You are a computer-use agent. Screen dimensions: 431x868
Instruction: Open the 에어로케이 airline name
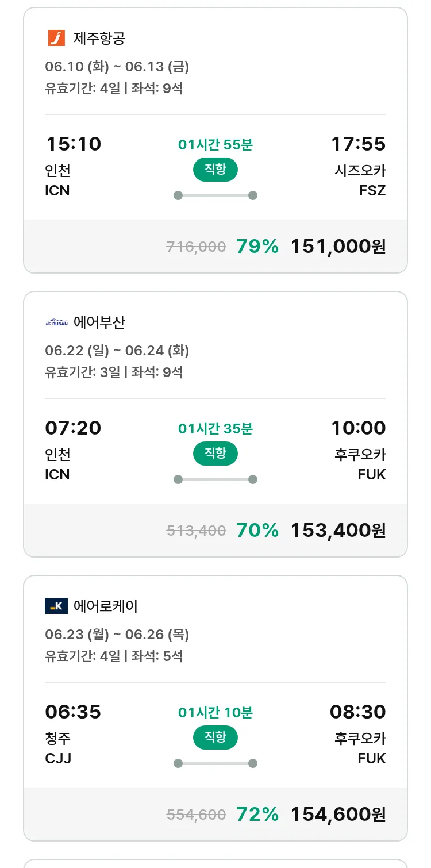pos(105,606)
